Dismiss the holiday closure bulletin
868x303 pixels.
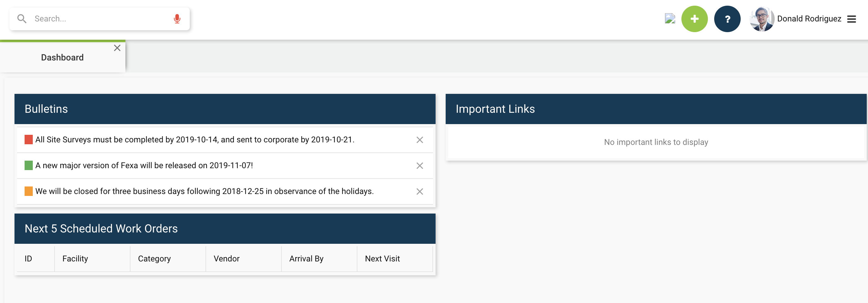coord(420,192)
